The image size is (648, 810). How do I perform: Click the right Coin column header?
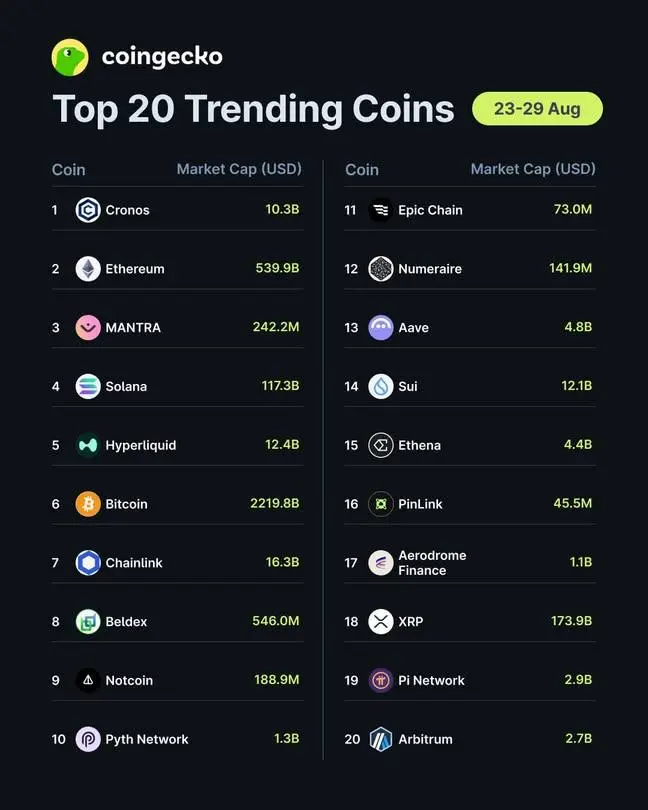coord(362,170)
